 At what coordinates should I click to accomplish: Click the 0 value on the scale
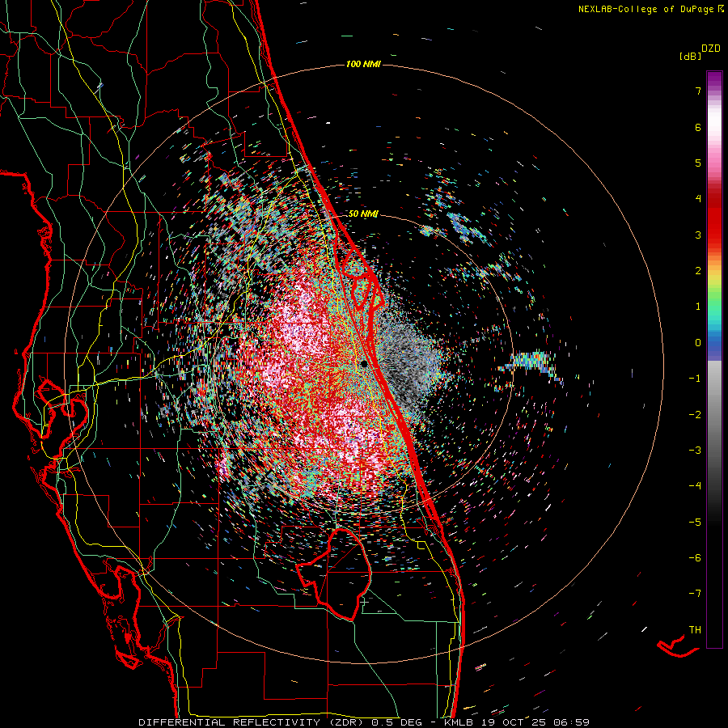(x=698, y=343)
